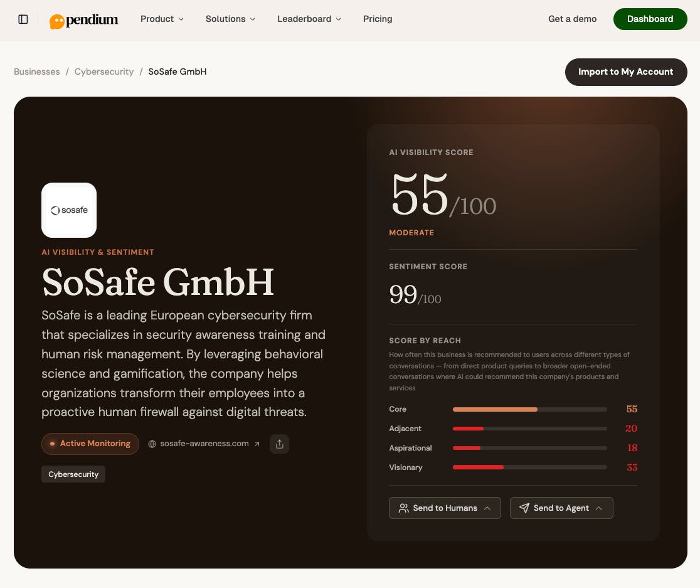Click the MODERATE rating label
The image size is (700, 588).
point(411,233)
